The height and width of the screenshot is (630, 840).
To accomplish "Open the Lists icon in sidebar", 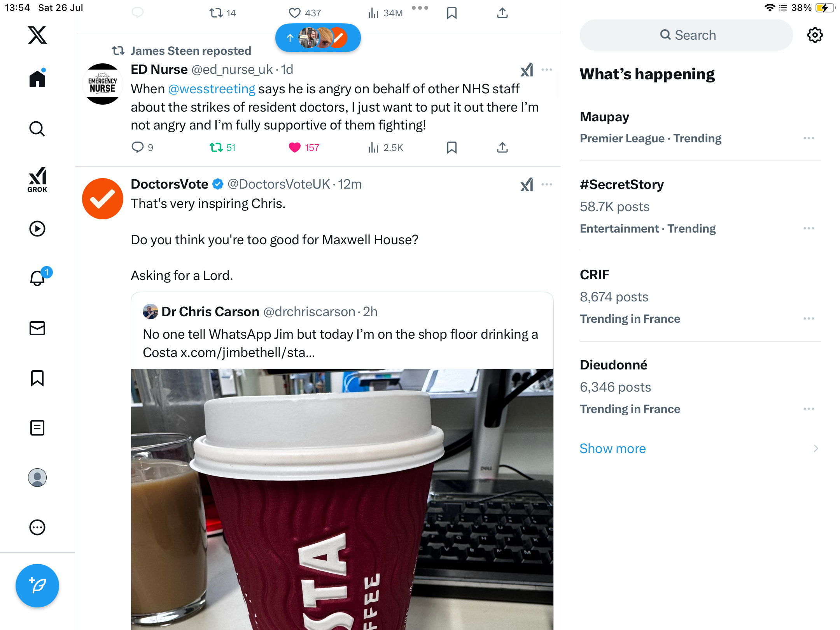I will tap(37, 428).
